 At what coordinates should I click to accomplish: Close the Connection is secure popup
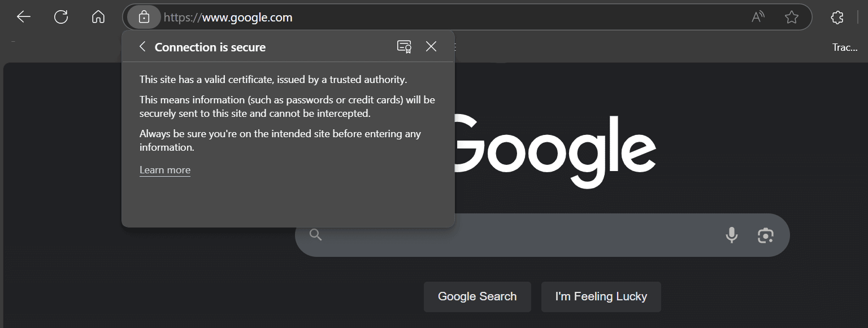point(431,46)
